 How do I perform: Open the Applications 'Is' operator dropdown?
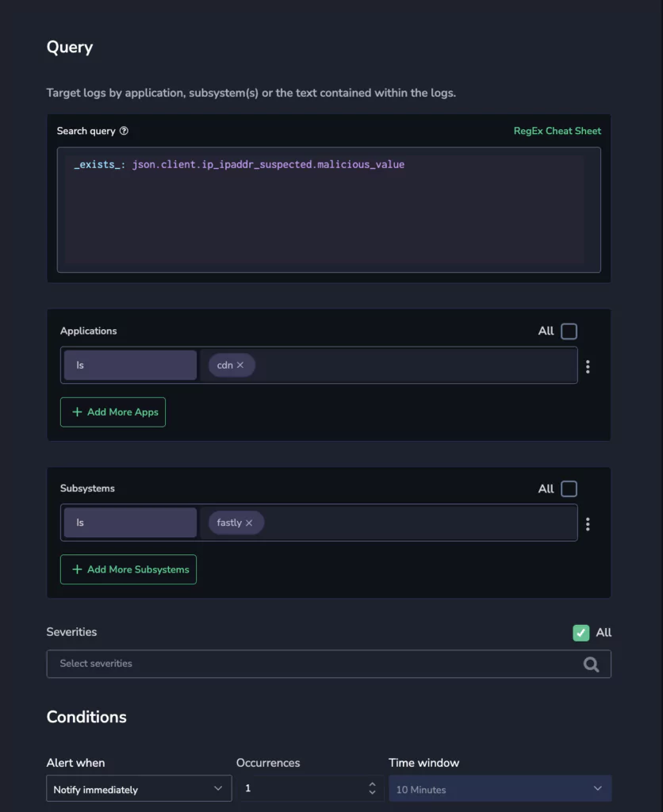pos(131,365)
